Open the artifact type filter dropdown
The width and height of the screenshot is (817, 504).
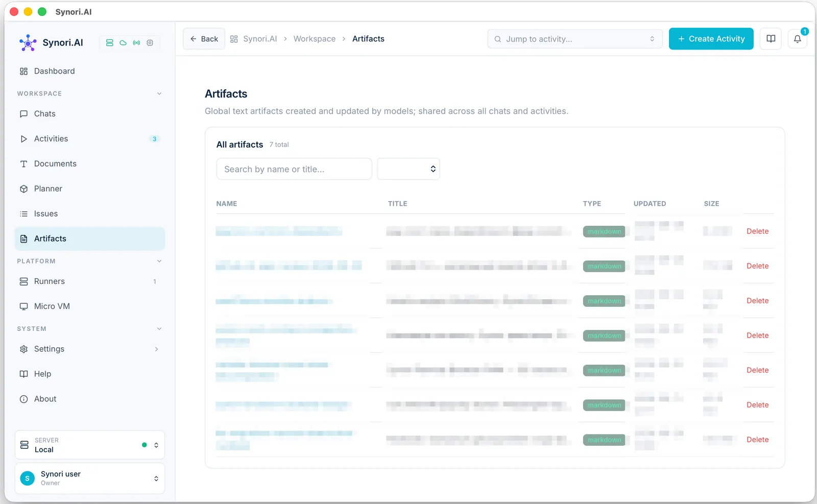point(408,169)
